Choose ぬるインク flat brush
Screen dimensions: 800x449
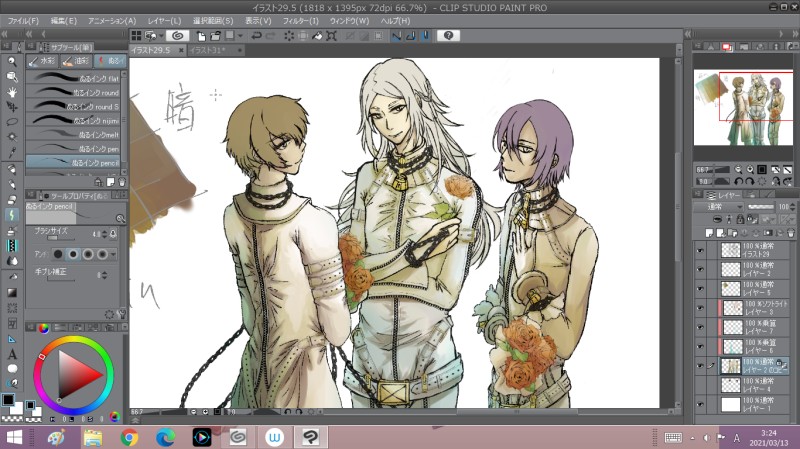click(x=73, y=78)
